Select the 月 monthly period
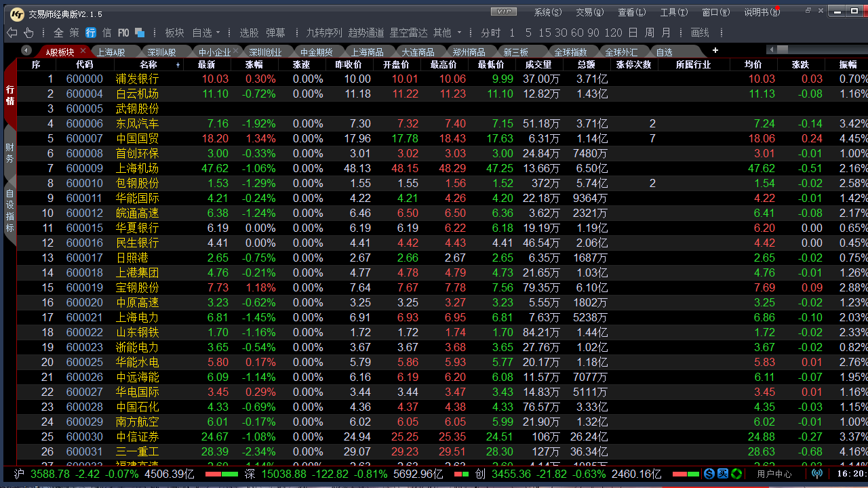 666,33
